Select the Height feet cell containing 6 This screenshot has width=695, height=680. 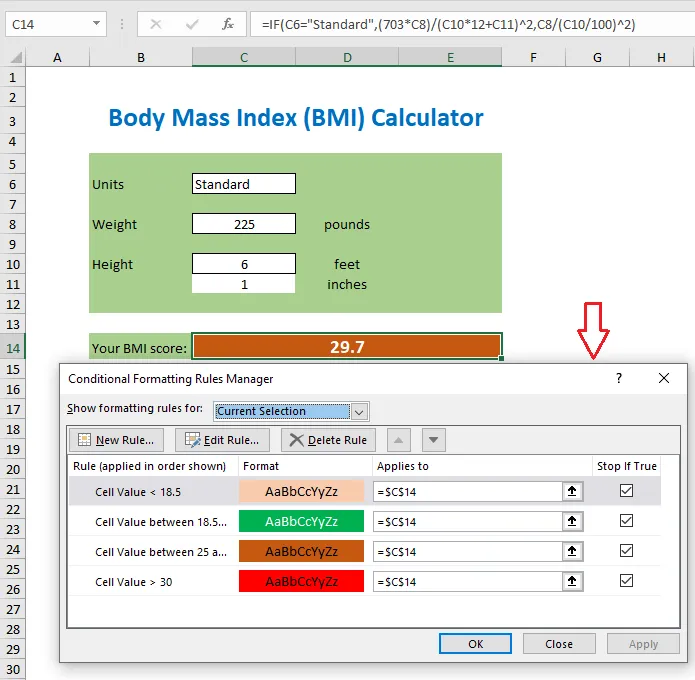click(x=244, y=264)
